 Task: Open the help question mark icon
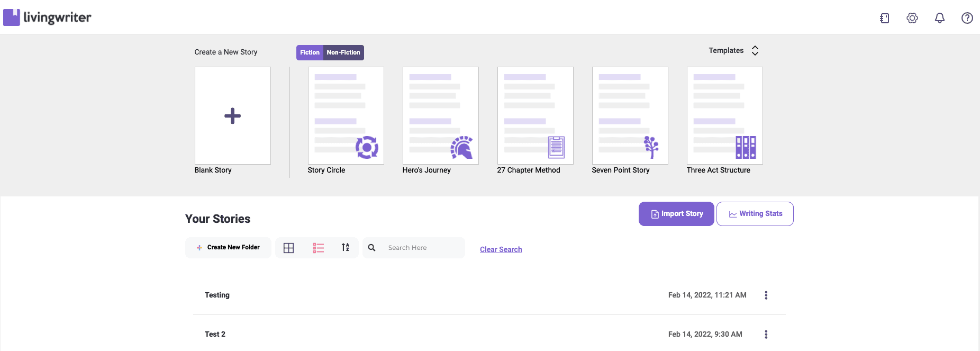tap(967, 18)
